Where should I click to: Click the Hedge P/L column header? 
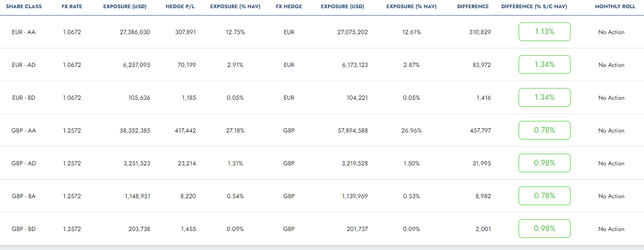click(x=181, y=7)
